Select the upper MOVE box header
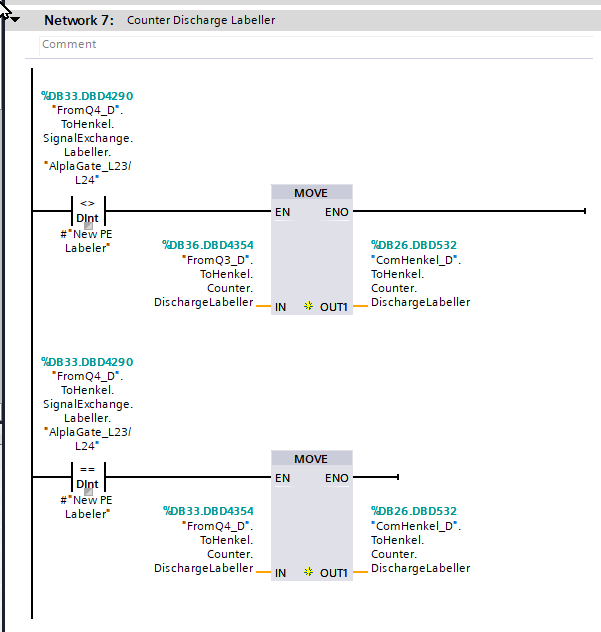 coord(312,193)
